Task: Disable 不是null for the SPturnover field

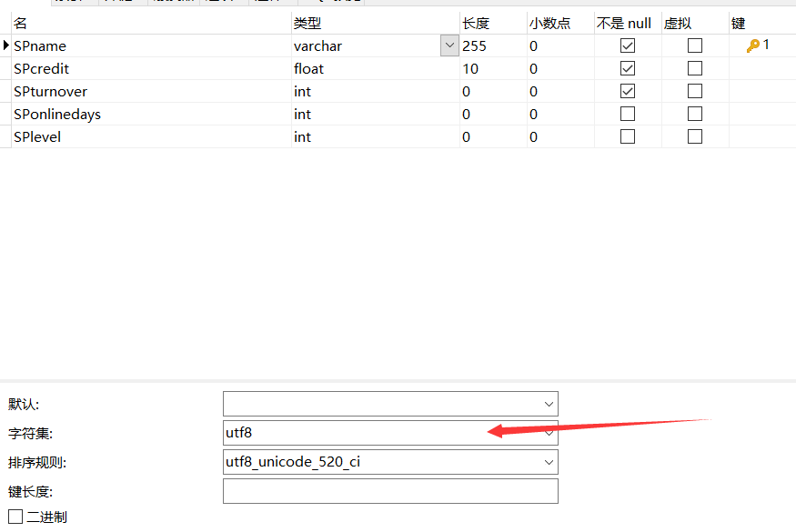Action: coord(627,90)
